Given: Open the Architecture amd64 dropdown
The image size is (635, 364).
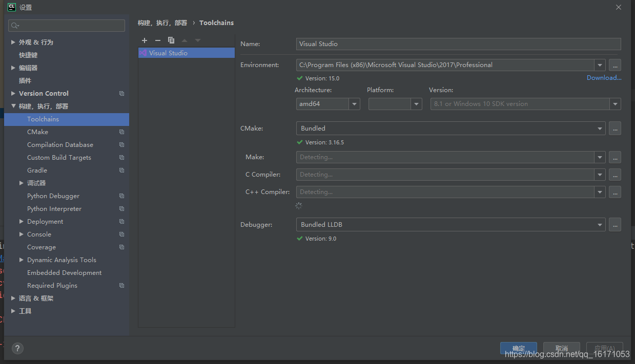Looking at the screenshot, I should pyautogui.click(x=354, y=104).
